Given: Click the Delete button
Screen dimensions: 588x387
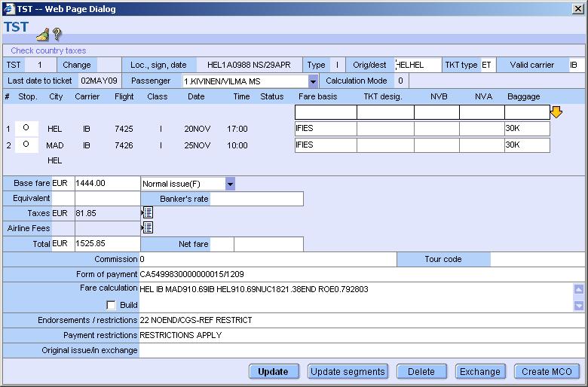Looking at the screenshot, I should 421,372.
